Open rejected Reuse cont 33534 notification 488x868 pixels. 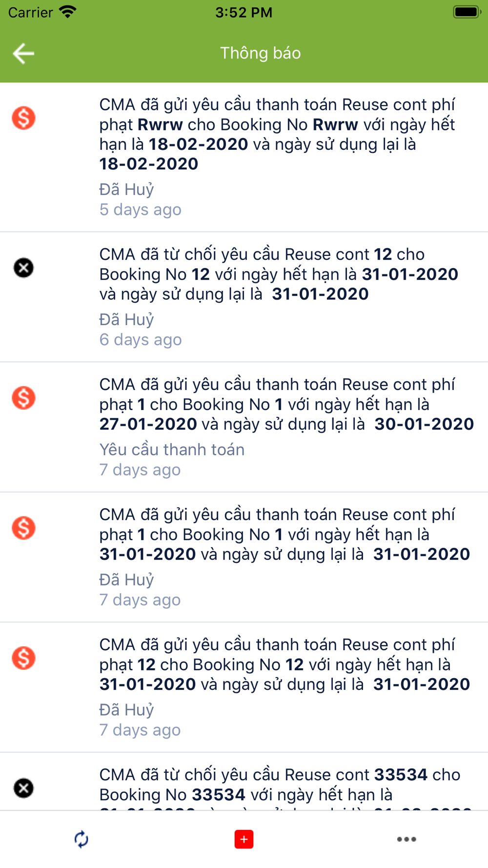244,782
